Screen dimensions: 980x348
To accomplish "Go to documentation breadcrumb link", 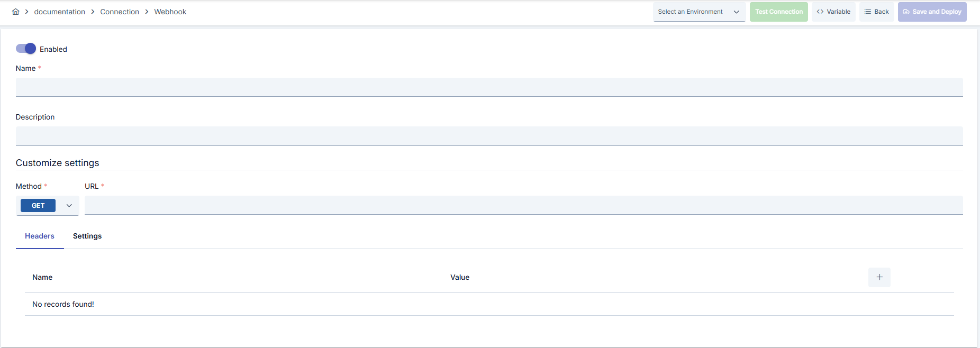I will tap(60, 12).
